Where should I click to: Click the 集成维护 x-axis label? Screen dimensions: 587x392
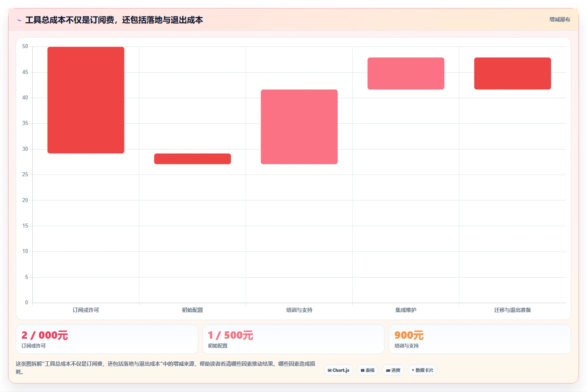tap(406, 310)
